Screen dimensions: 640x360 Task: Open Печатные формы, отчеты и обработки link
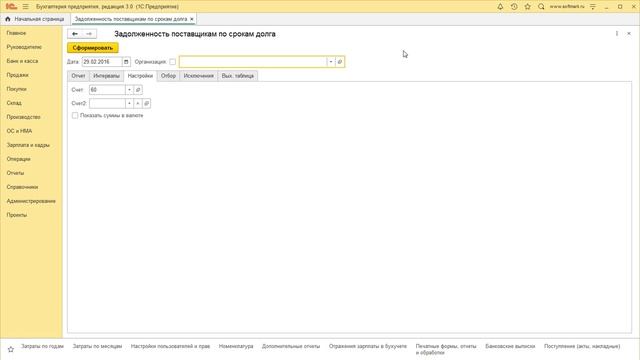(x=446, y=349)
